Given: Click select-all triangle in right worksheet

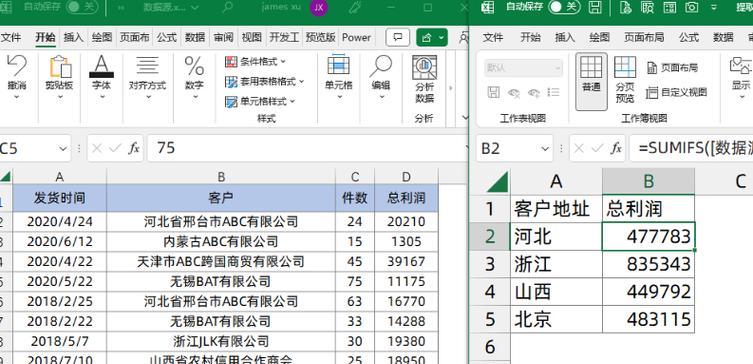Looking at the screenshot, I should pos(497,182).
